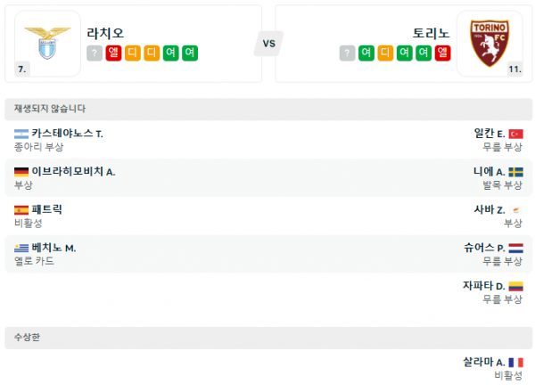Click Argentina flag beside 카스테야노스 T.
Screen dimensions: 535x392
coord(21,134)
